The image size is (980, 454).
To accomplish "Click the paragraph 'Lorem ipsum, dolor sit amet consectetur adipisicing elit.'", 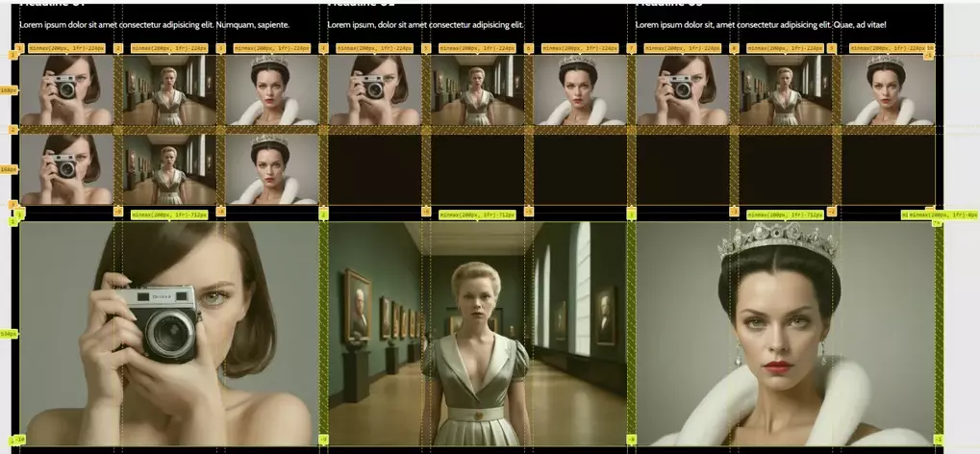I will pyautogui.click(x=426, y=25).
